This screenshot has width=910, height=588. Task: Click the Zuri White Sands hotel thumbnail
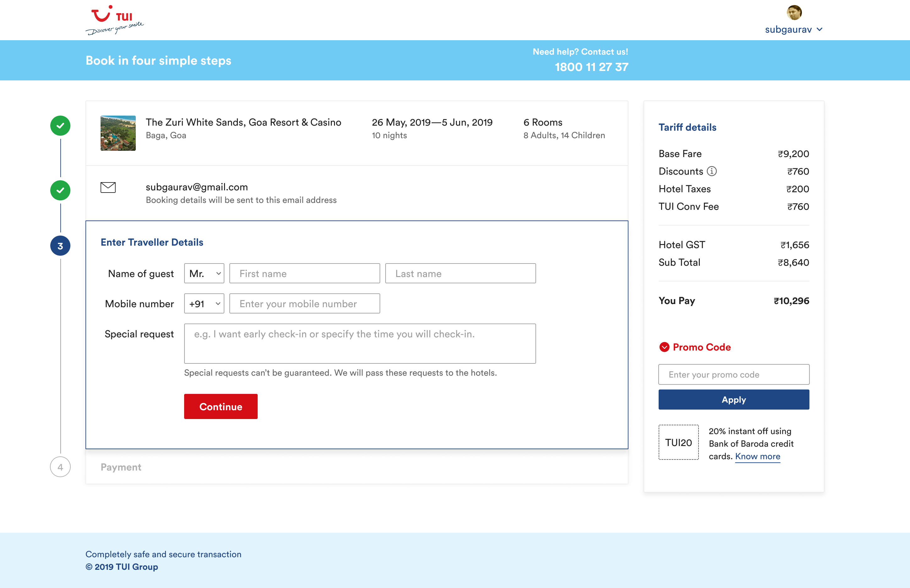(x=118, y=133)
